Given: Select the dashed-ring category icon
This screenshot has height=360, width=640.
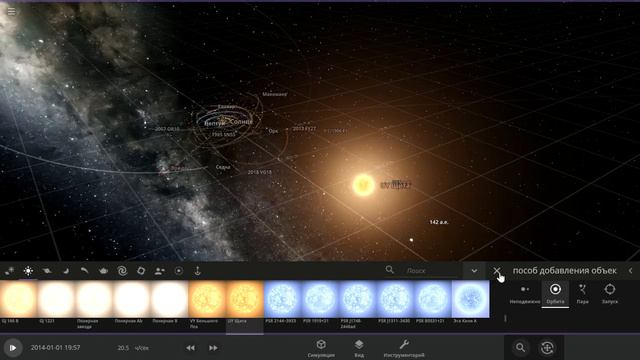Looking at the screenshot, I should (x=141, y=271).
